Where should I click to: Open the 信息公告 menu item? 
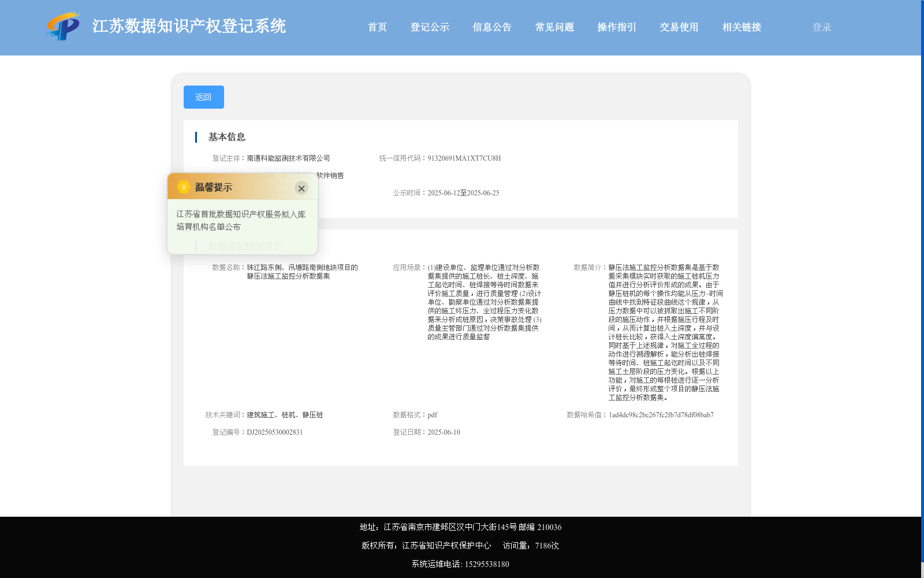(492, 27)
